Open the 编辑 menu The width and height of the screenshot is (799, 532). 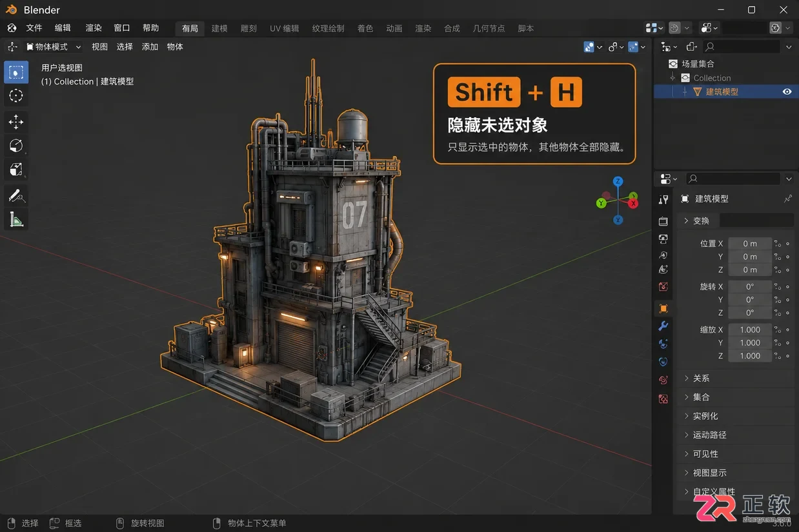pyautogui.click(x=63, y=28)
